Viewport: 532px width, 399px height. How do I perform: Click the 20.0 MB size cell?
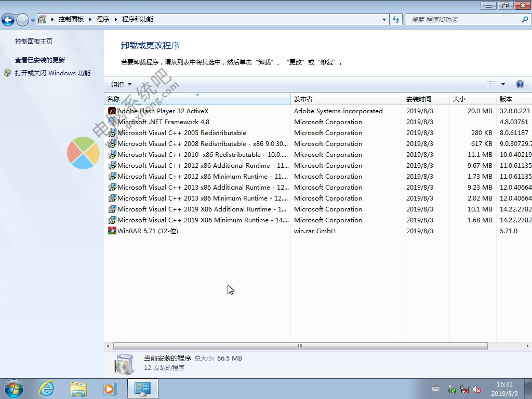point(480,111)
